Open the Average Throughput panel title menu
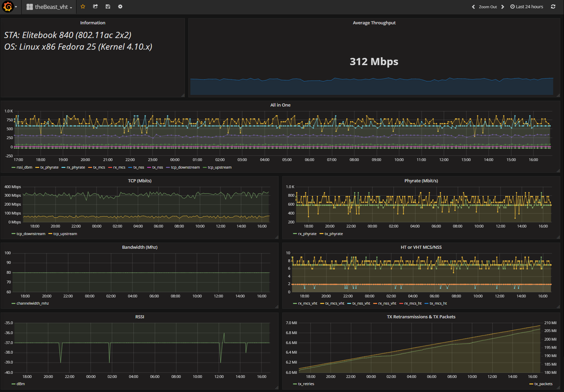 pyautogui.click(x=374, y=23)
